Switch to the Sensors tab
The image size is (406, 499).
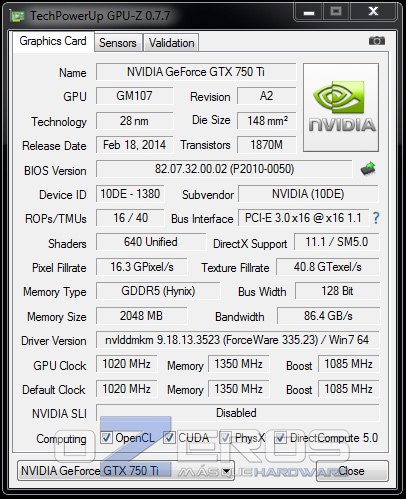[118, 43]
